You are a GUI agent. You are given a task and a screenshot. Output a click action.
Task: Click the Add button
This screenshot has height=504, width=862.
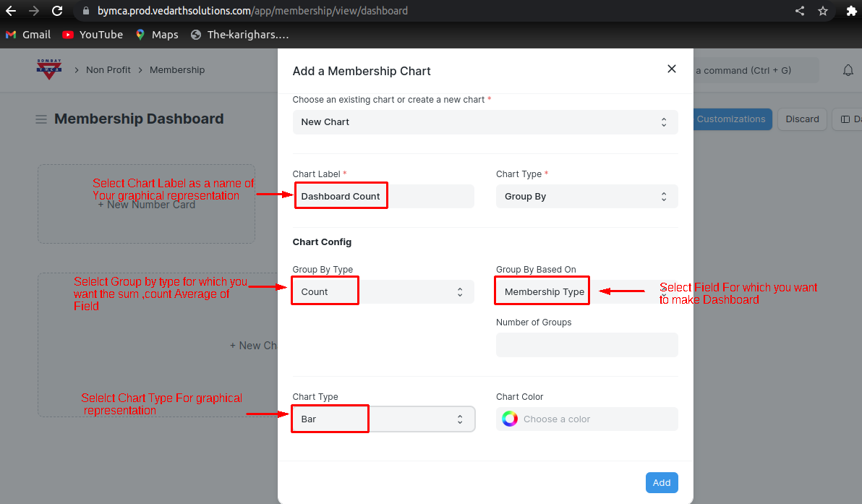coord(661,483)
